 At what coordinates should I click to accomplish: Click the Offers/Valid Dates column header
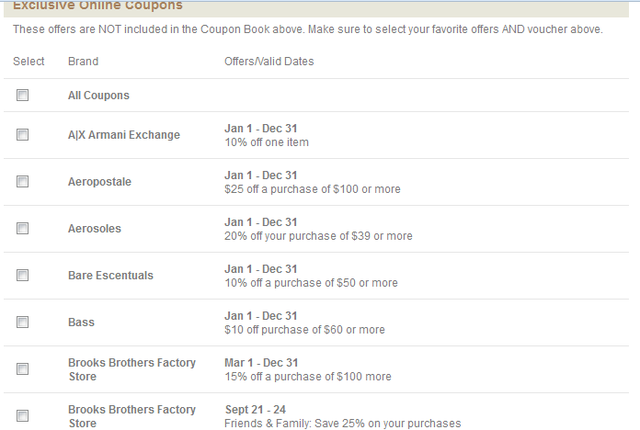[x=269, y=61]
